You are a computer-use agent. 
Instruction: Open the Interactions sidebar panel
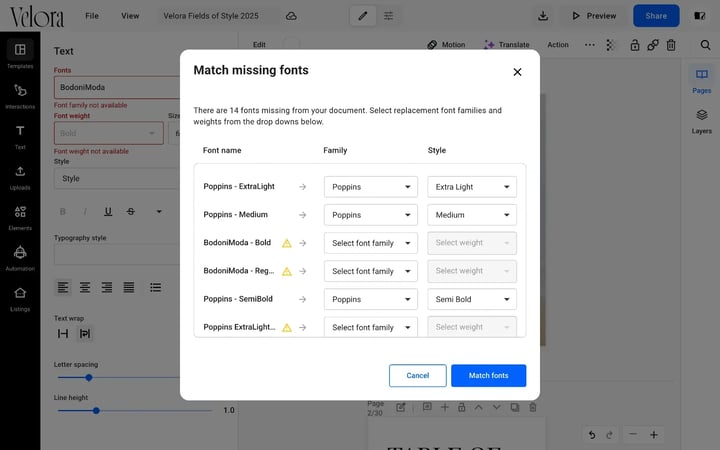(x=20, y=95)
